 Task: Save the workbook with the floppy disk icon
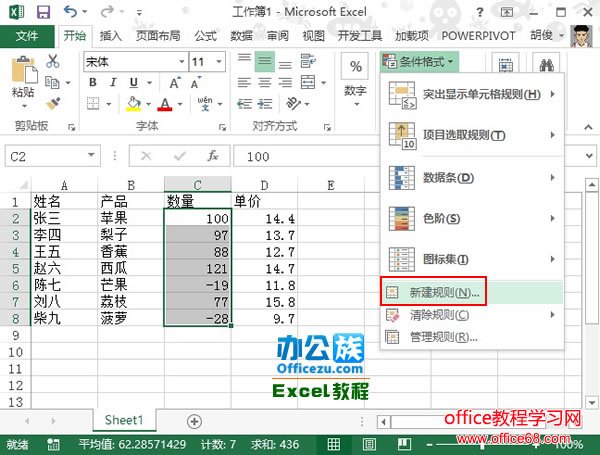[x=43, y=12]
